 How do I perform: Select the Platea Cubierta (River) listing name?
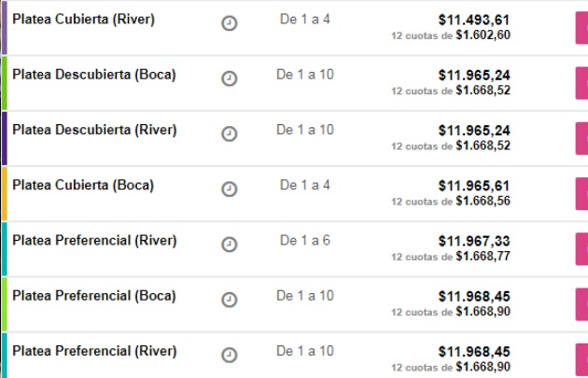[x=83, y=19]
